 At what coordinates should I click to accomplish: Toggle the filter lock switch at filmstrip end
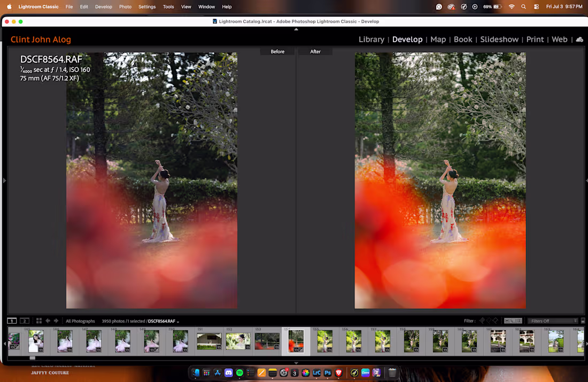click(x=583, y=321)
